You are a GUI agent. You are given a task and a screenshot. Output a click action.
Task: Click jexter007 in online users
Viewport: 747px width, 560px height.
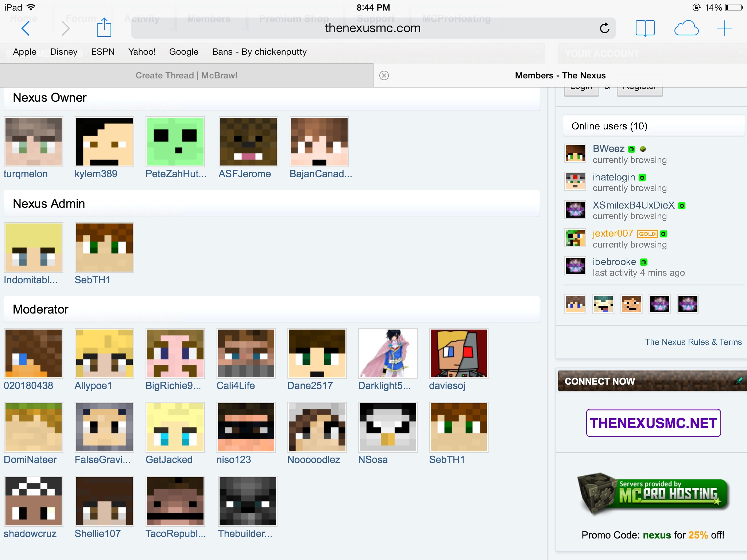[x=612, y=233]
